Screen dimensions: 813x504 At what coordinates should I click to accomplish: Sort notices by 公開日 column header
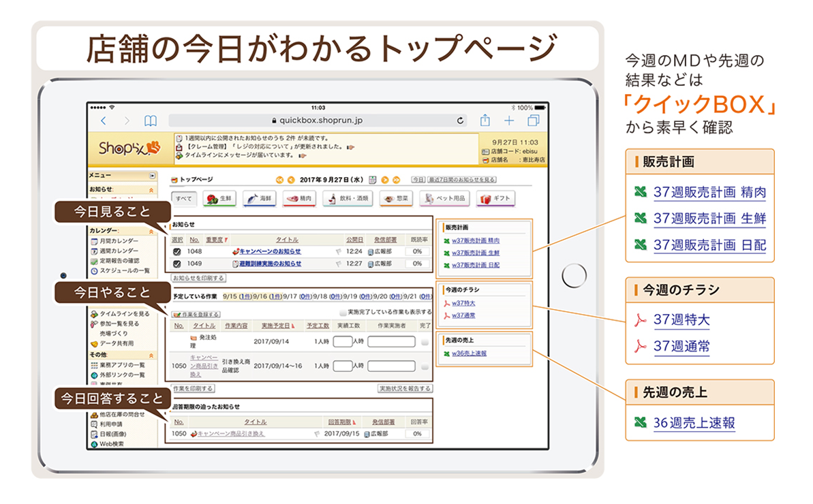[x=354, y=240]
